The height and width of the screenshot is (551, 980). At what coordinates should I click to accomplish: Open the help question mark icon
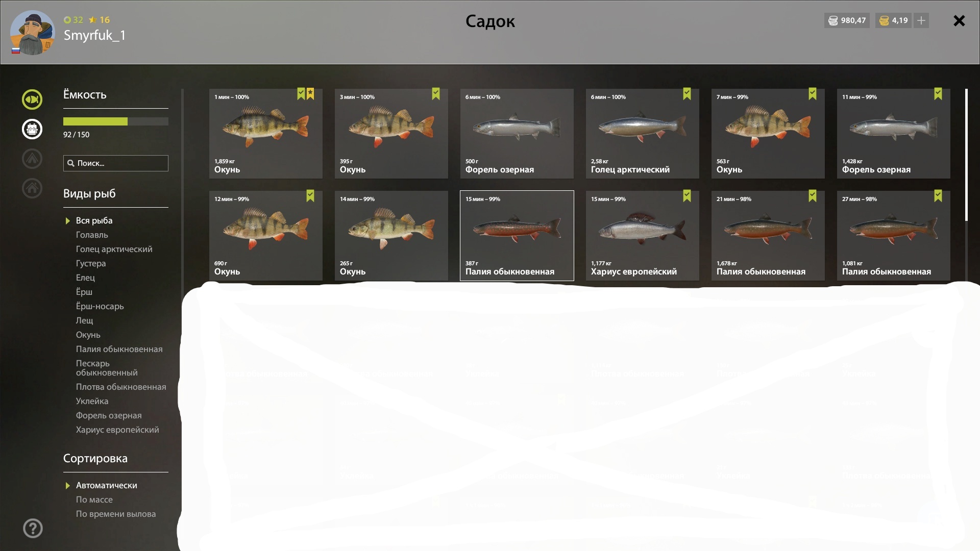point(33,528)
